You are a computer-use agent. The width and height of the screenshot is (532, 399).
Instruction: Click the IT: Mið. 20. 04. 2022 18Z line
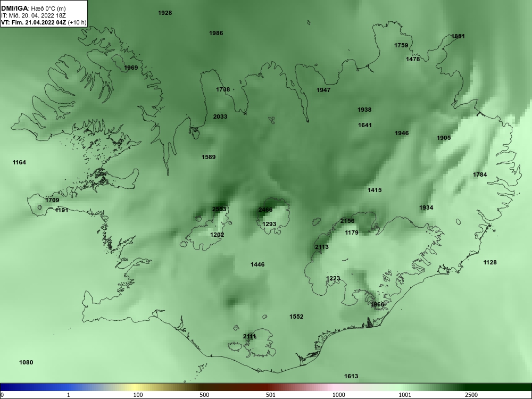(x=34, y=15)
